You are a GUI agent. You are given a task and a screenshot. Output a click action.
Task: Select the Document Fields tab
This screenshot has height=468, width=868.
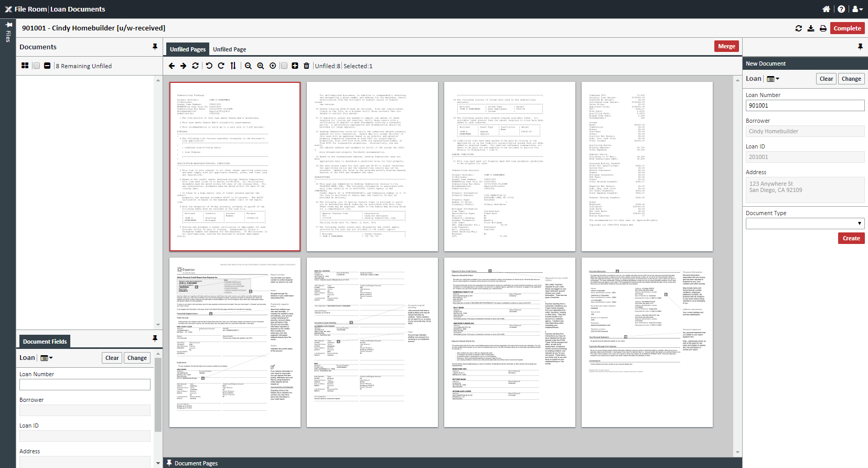point(45,342)
